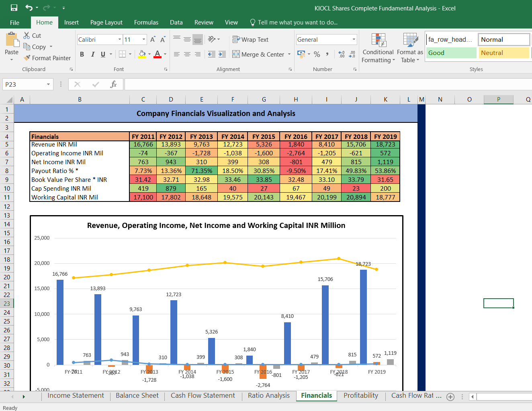The width and height of the screenshot is (532, 411).
Task: Click the Save icon in the title bar
Action: click(x=14, y=8)
